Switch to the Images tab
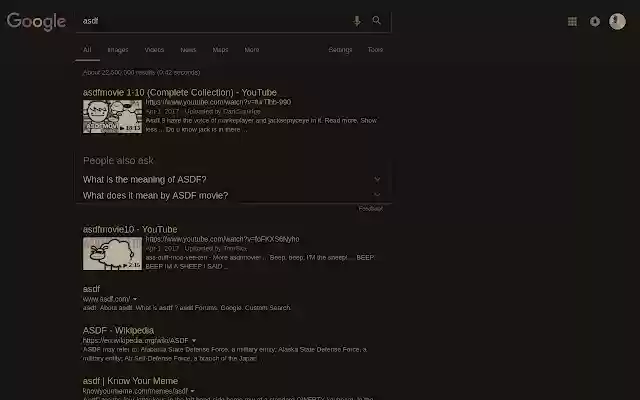The height and width of the screenshot is (400, 640). (118, 50)
